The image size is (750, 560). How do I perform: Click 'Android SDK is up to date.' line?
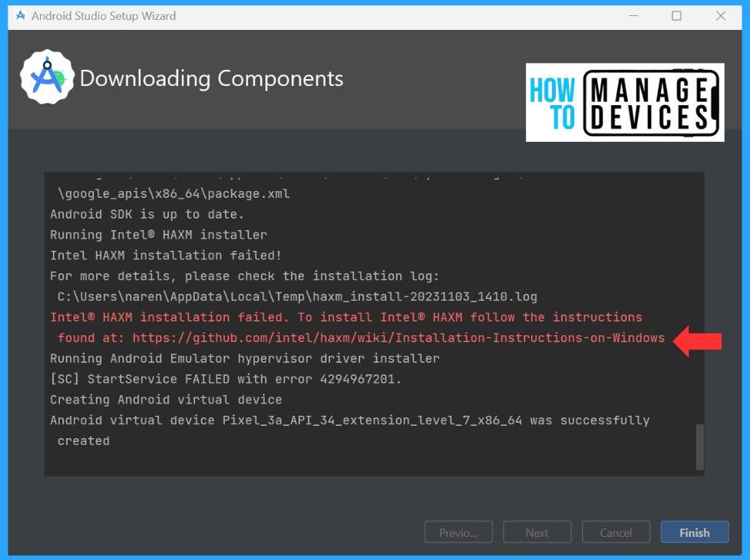point(147,215)
